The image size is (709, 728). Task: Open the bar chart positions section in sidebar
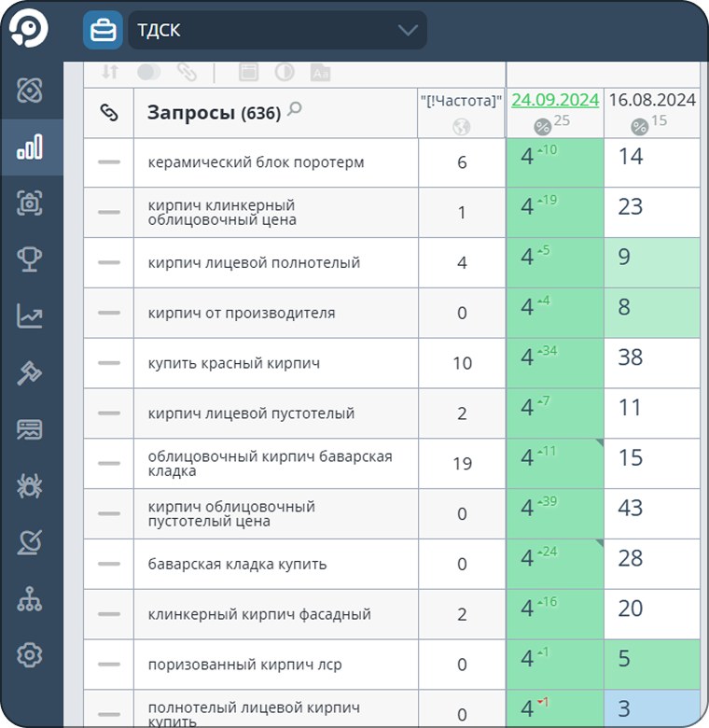pyautogui.click(x=30, y=147)
